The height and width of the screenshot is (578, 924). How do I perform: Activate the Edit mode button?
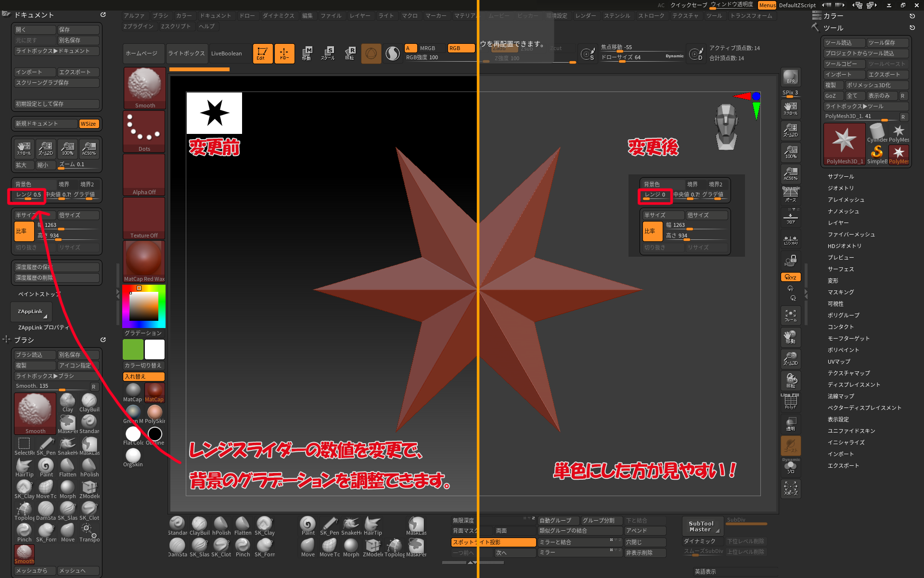[262, 53]
